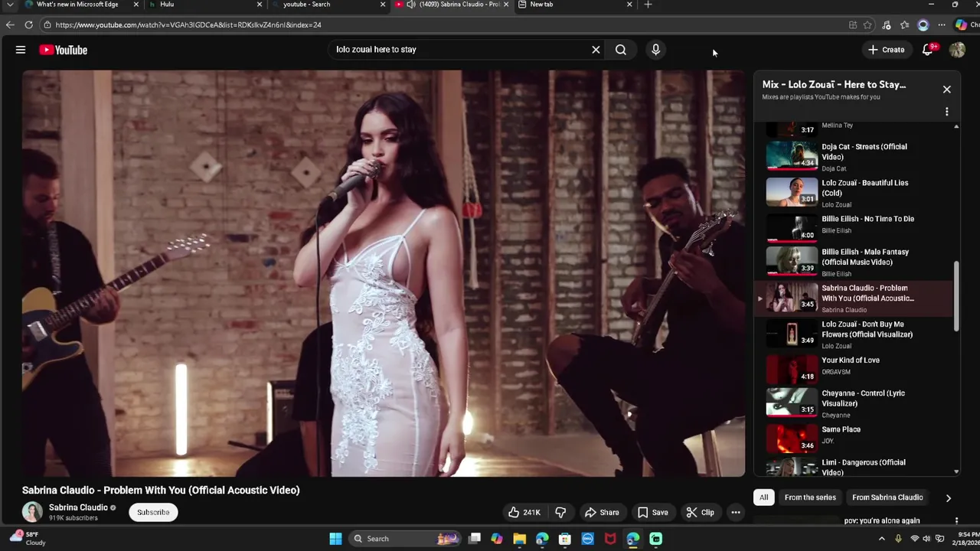This screenshot has width=980, height=551.
Task: Subscribe to Sabrina Claudio
Action: (153, 512)
